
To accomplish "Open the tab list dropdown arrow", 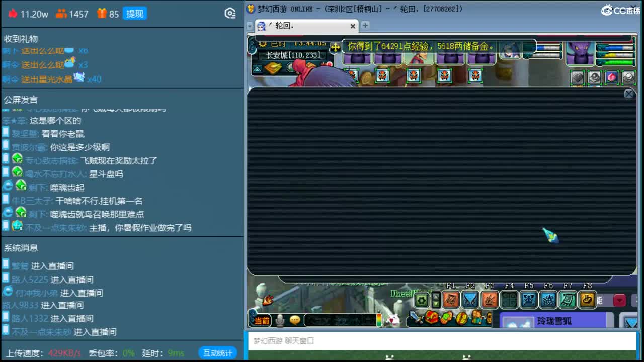I will (x=250, y=26).
